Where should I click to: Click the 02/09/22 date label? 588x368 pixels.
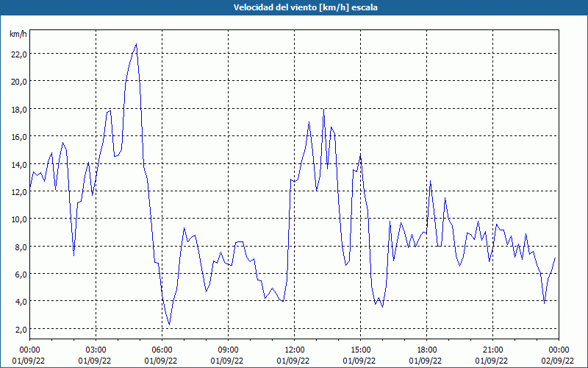click(x=557, y=361)
